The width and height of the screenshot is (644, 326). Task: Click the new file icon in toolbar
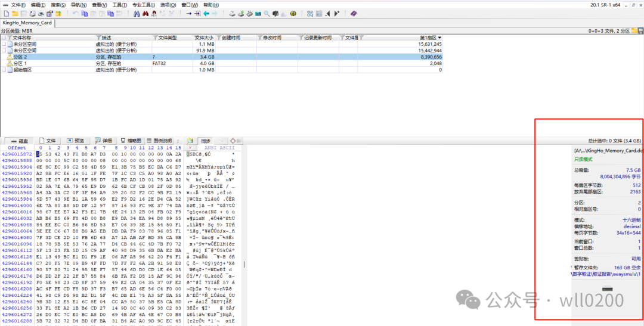[x=5, y=13]
